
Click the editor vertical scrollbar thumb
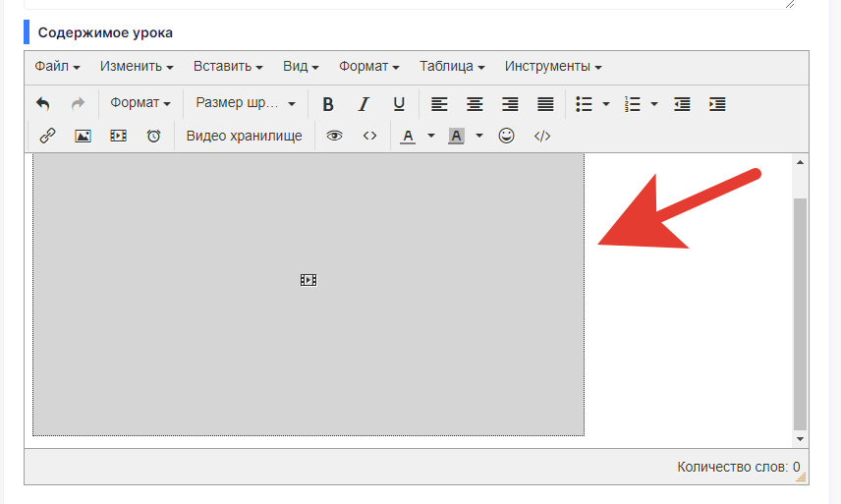(x=801, y=314)
